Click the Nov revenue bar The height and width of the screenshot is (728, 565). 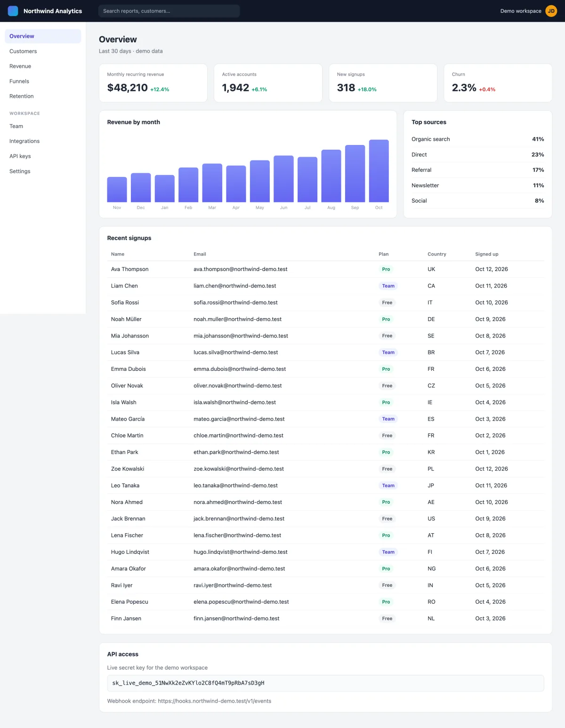click(x=117, y=190)
